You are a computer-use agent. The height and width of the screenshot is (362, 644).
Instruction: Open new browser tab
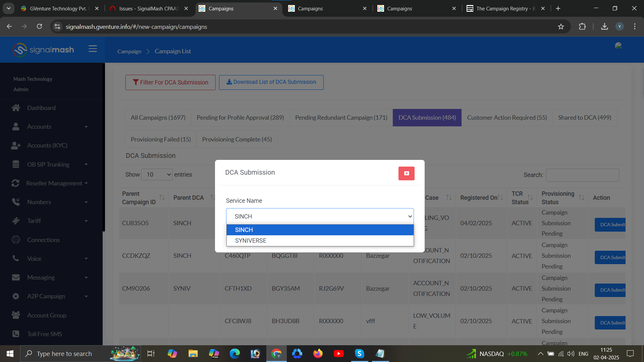(558, 8)
